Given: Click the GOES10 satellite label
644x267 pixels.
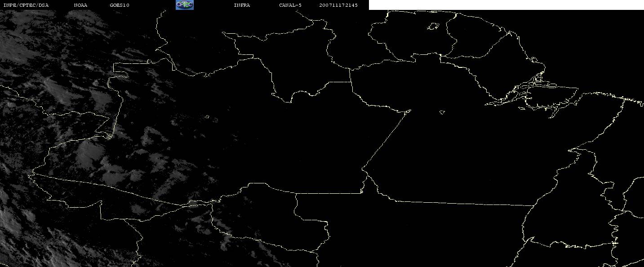Looking at the screenshot, I should coord(120,5).
